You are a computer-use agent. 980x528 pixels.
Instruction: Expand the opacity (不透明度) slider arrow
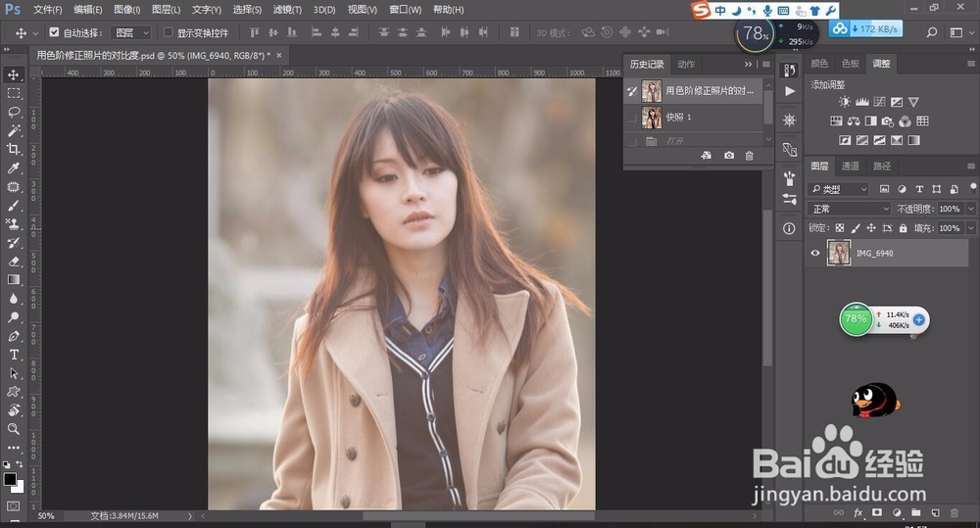pyautogui.click(x=970, y=209)
